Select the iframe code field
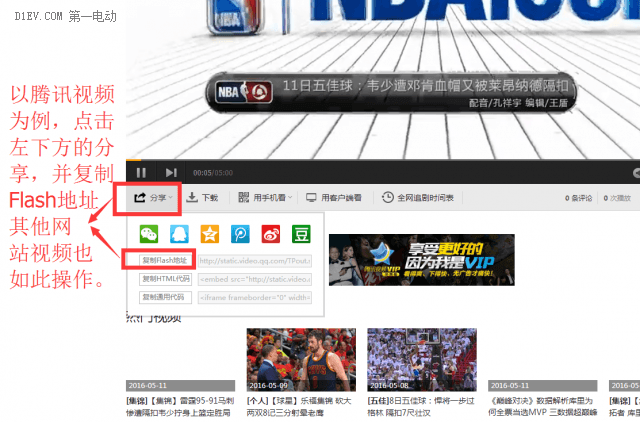Screen dimensions: 640x422 pos(255,298)
